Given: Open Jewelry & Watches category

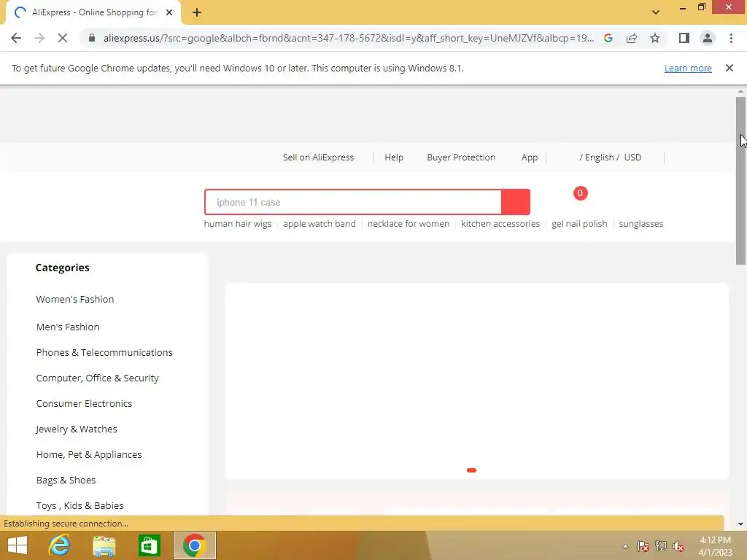Looking at the screenshot, I should [76, 429].
